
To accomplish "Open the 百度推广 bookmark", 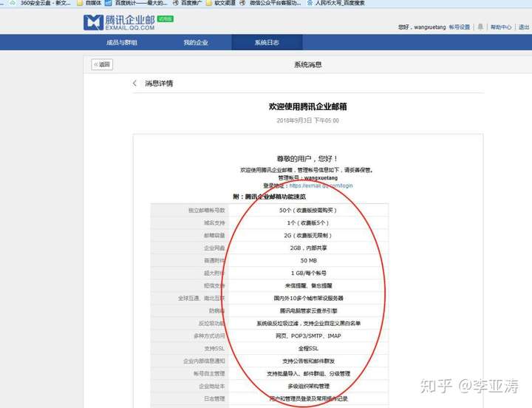I will (x=187, y=3).
